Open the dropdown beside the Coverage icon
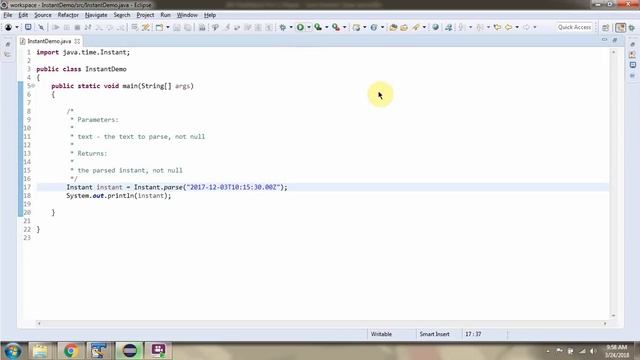This screenshot has height=360, width=640. tap(327, 27)
